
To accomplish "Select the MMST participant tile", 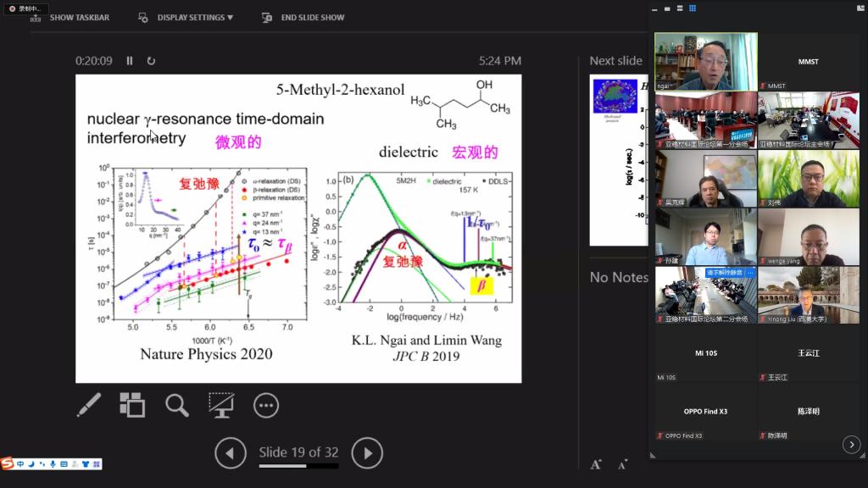I will pyautogui.click(x=808, y=62).
